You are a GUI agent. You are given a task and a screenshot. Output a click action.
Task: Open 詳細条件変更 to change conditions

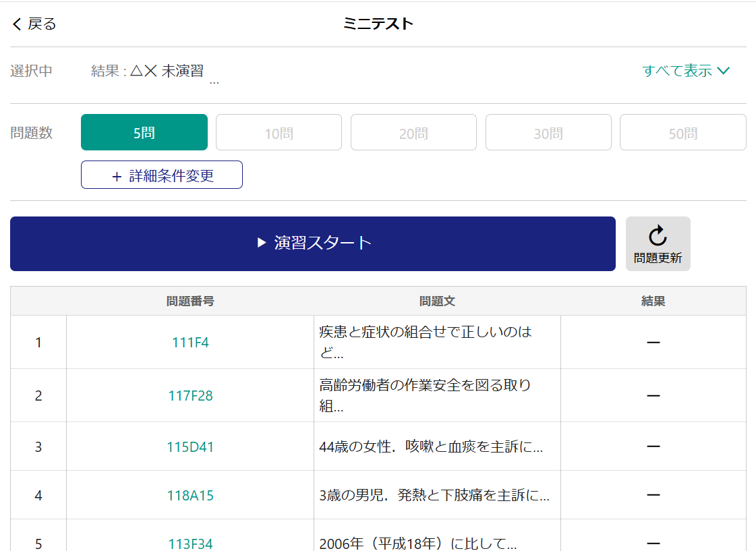pos(162,175)
